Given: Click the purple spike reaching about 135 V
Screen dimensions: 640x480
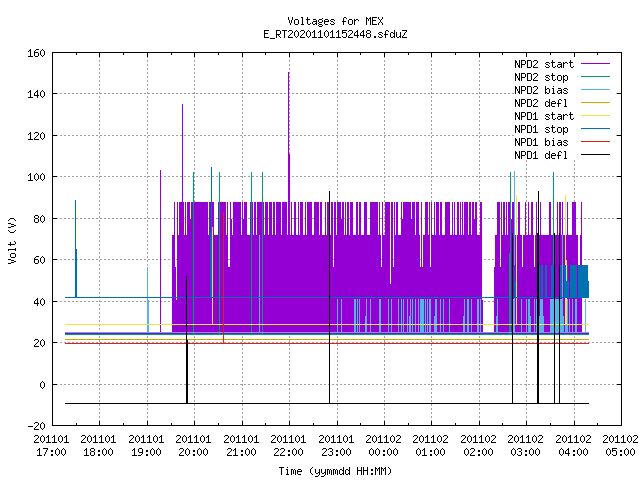Looking at the screenshot, I should tap(182, 151).
